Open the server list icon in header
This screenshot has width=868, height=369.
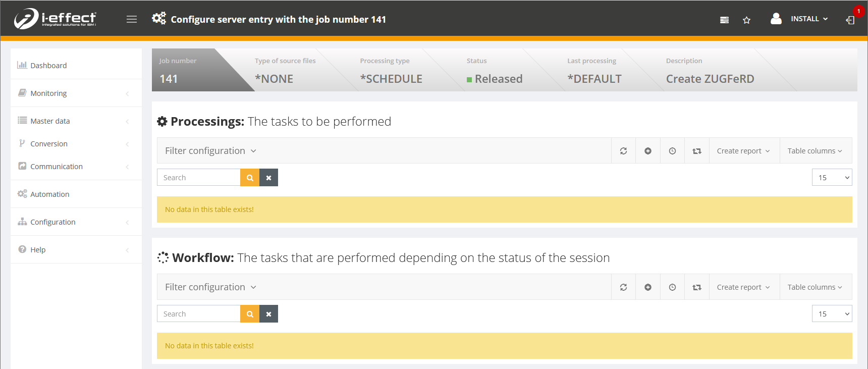point(724,20)
